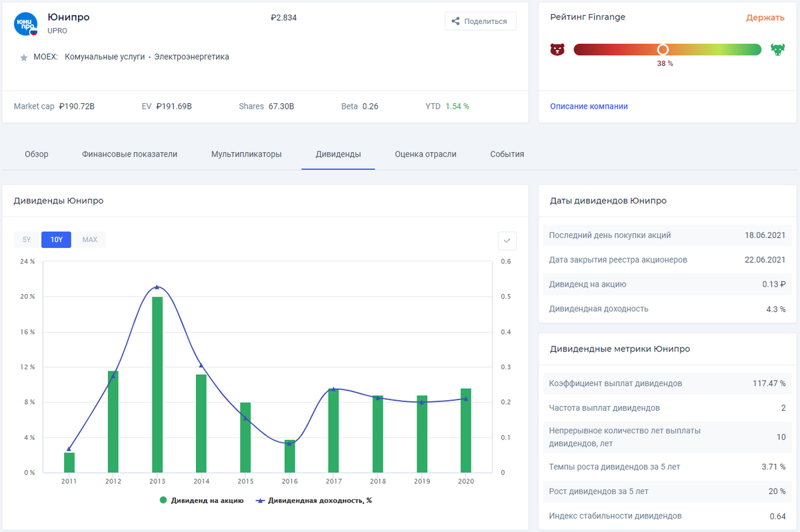Click the Дивидендная доходность 4.3 % value
The width and height of the screenshot is (800, 532).
tap(775, 309)
